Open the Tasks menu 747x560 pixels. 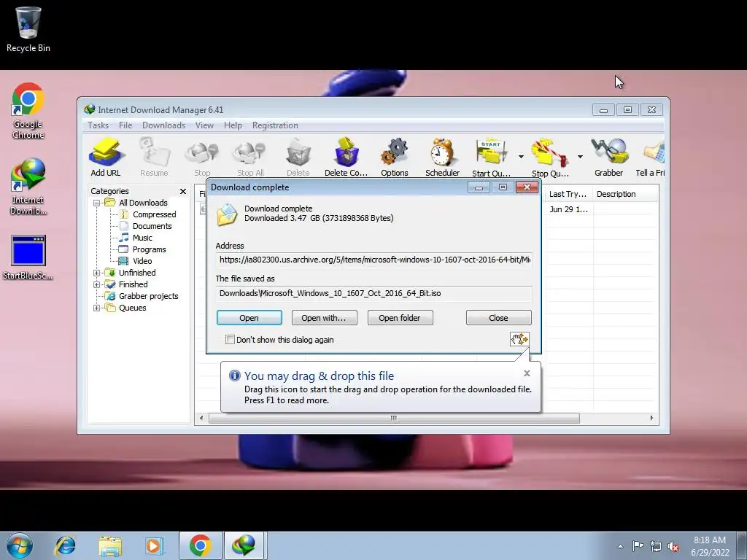[x=98, y=125]
